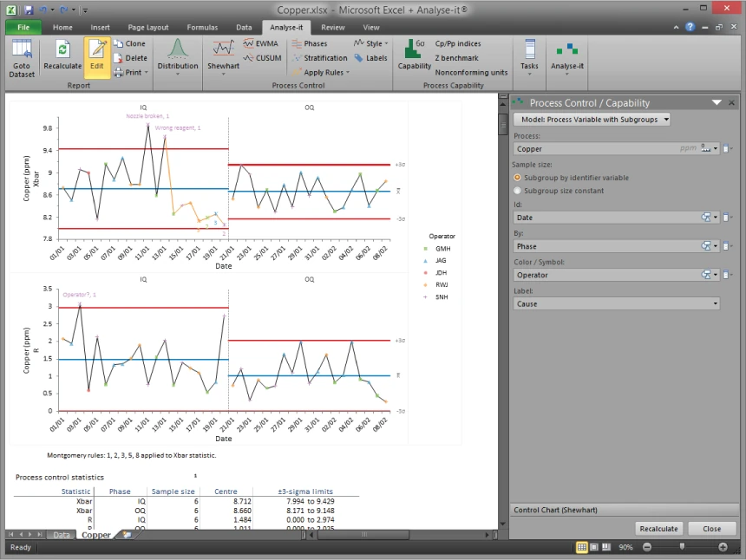Open the Distribution analysis tool
This screenshot has width=746, height=560.
pyautogui.click(x=178, y=61)
